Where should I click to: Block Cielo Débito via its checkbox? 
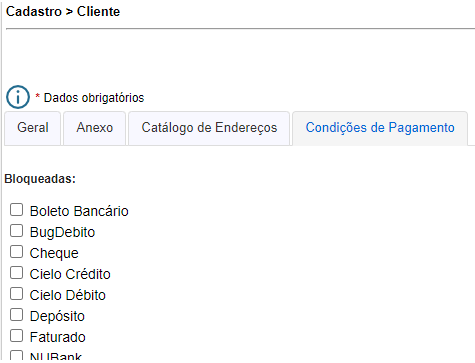click(x=16, y=294)
